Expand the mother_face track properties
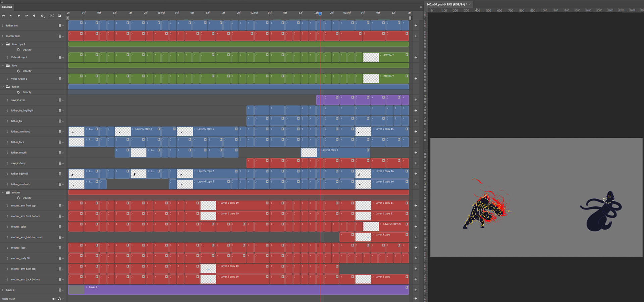644x302 pixels. [x=7, y=248]
